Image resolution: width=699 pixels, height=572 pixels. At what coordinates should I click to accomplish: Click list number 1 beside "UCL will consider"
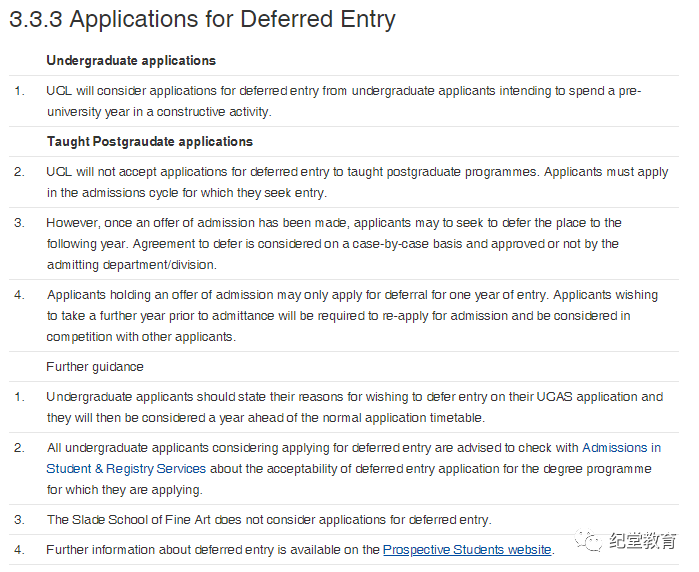(x=19, y=91)
